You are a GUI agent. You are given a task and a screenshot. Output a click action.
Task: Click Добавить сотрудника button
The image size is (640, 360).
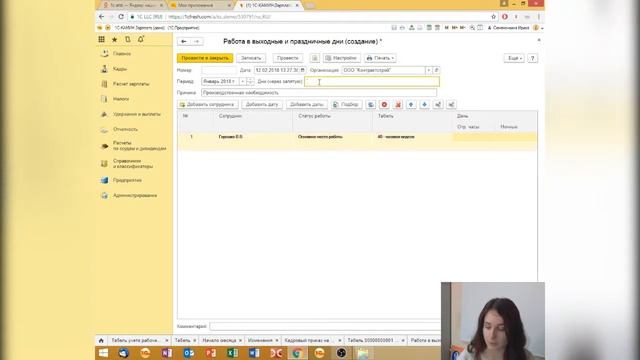pos(208,104)
